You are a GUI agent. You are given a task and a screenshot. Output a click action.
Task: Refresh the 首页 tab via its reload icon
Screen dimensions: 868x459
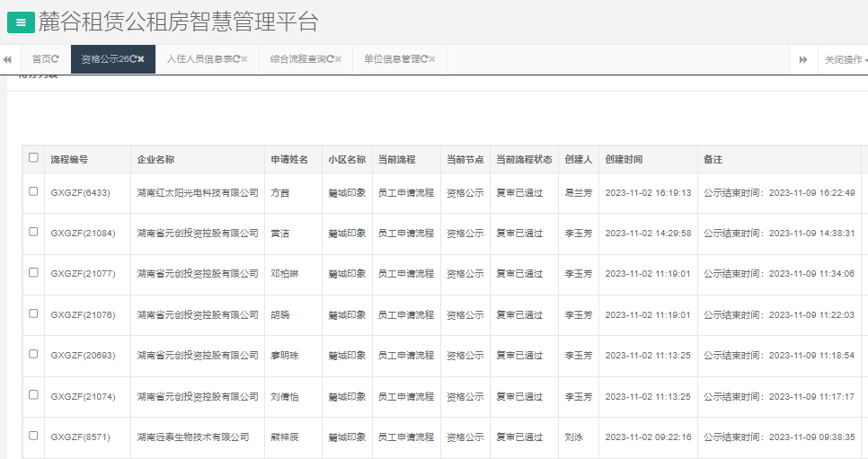[x=55, y=58]
